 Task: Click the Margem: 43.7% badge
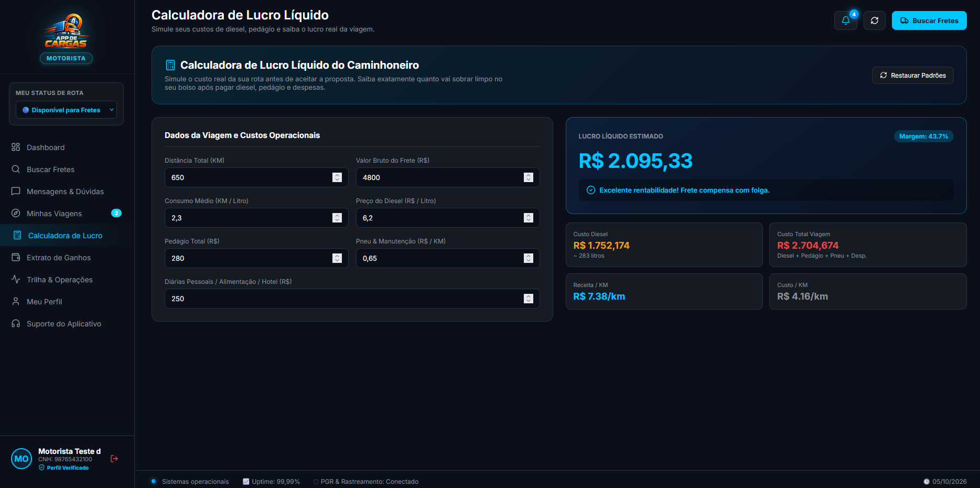(x=924, y=136)
